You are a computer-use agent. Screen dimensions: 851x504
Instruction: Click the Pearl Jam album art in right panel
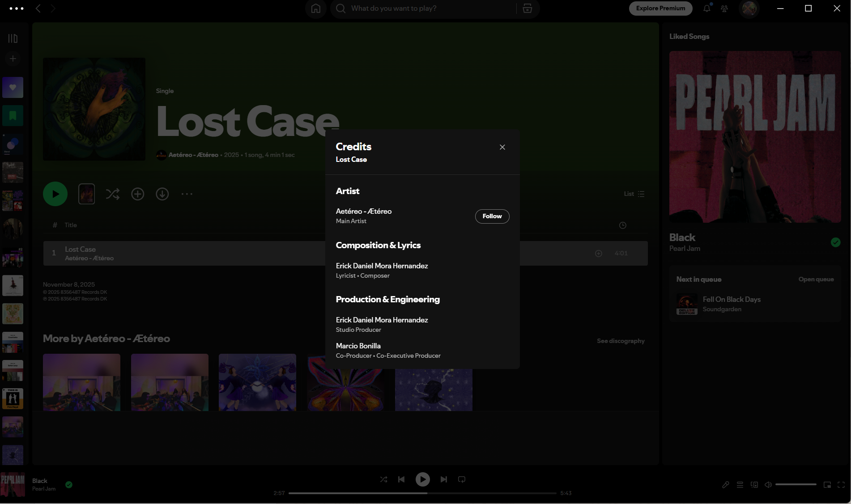(755, 136)
